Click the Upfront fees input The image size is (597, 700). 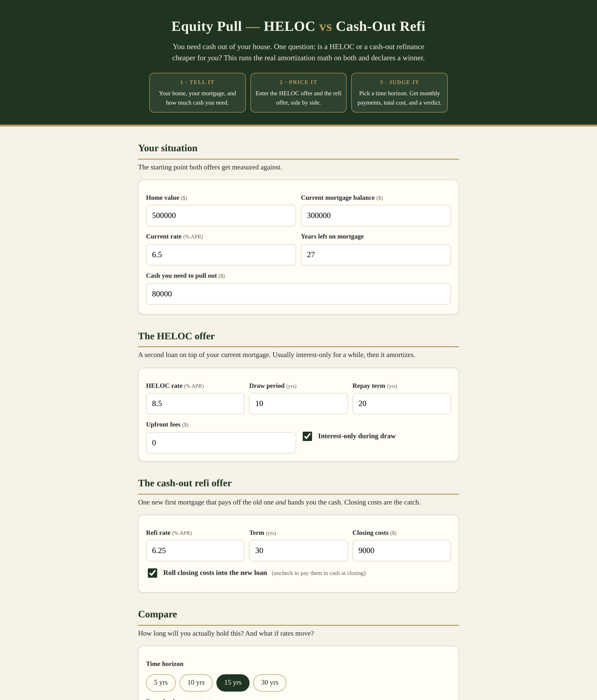pyautogui.click(x=221, y=443)
